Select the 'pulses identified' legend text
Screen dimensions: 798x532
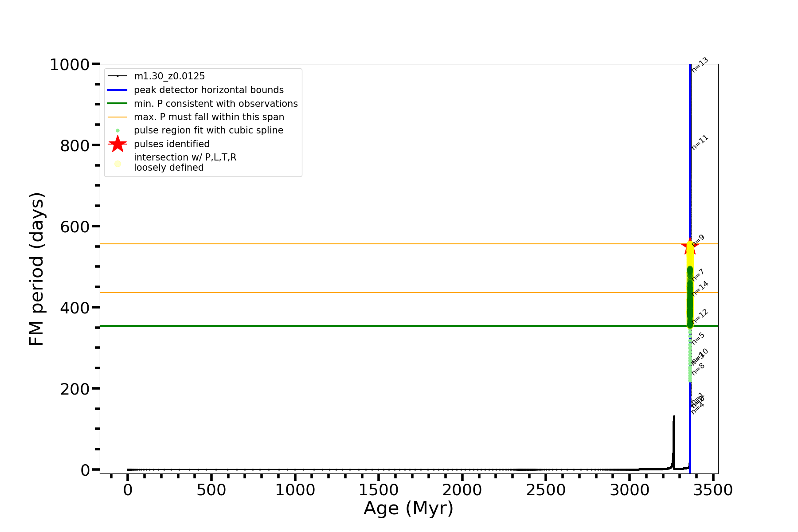click(x=172, y=144)
